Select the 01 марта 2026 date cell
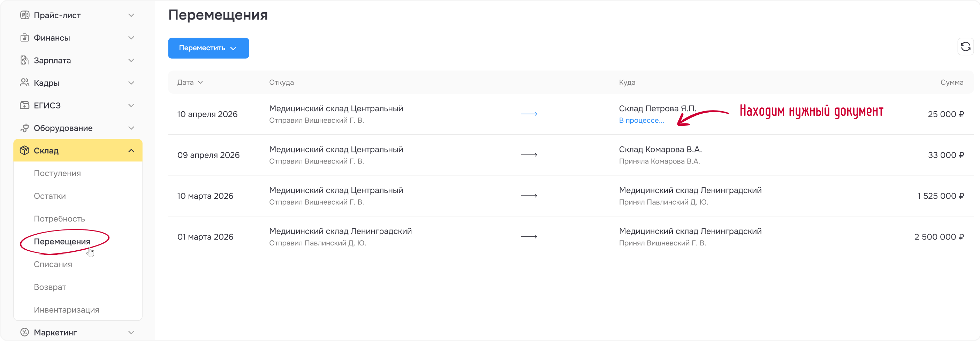Viewport: 980px width, 341px height. [205, 237]
